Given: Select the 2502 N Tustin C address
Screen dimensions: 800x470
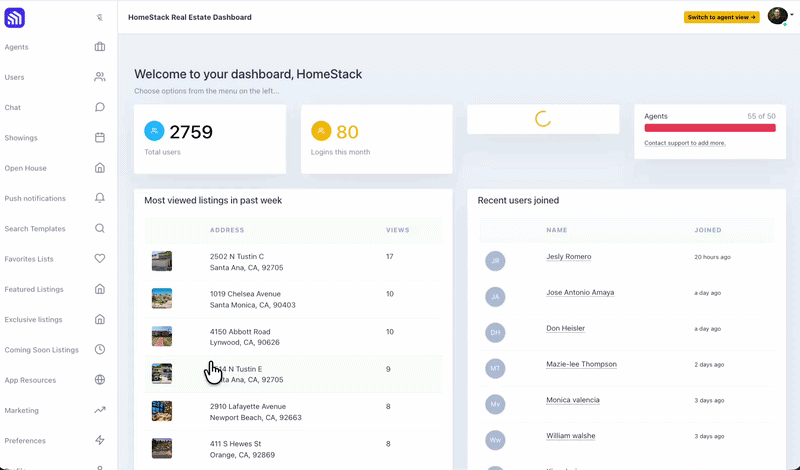Looking at the screenshot, I should [x=246, y=262].
